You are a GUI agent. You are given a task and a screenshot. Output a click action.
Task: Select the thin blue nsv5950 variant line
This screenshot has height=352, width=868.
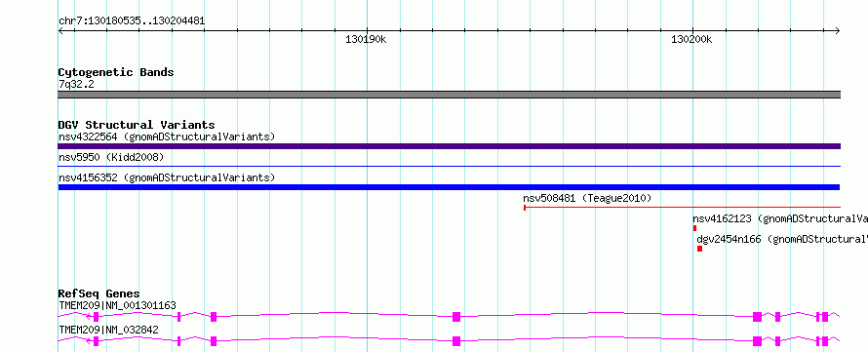coord(449,166)
